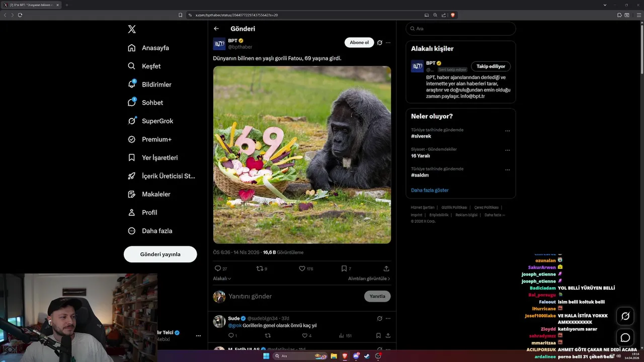Click @grok mention in Sude's reply
The width and height of the screenshot is (644, 362).
[x=235, y=325]
